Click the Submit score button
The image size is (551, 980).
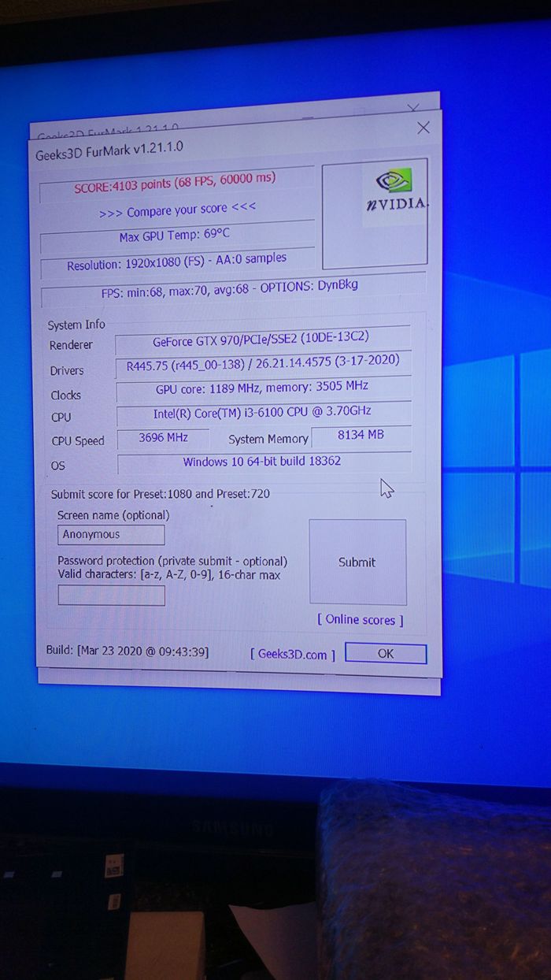click(357, 562)
